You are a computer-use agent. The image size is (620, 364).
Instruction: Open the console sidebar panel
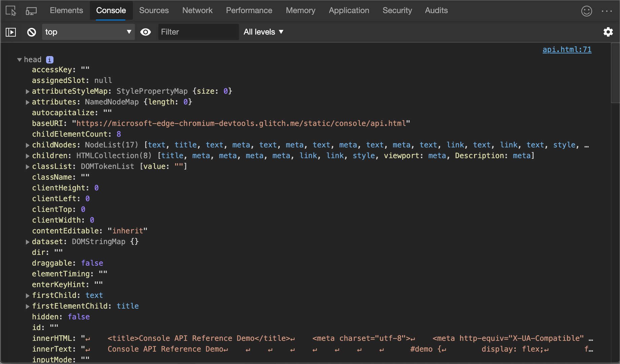[x=10, y=32]
